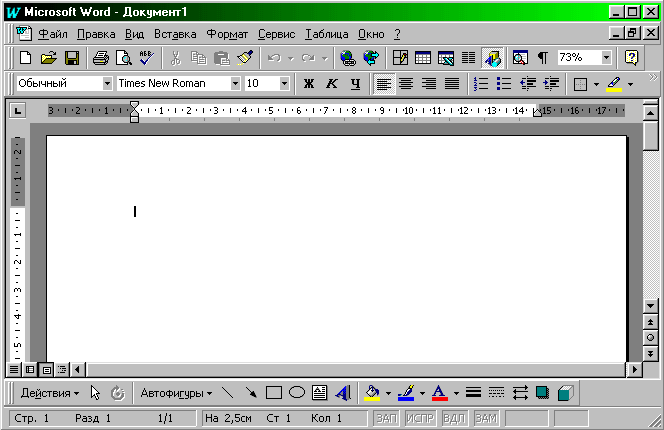Viewport: 664px width, 430px height.
Task: Select the Rectangle drawing tool
Action: click(274, 393)
